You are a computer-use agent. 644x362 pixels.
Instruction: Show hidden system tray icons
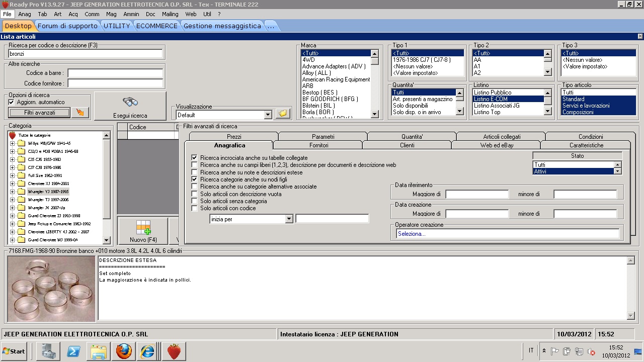[543, 351]
